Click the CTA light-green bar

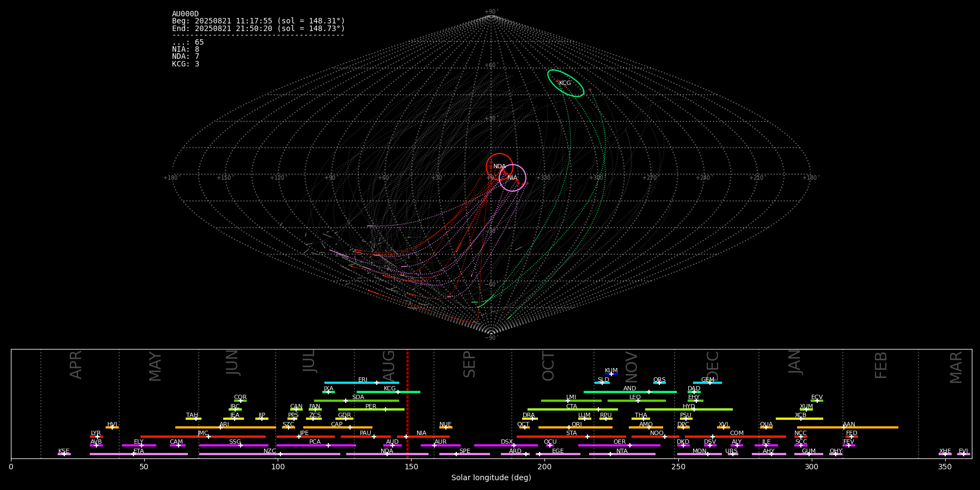pos(573,409)
